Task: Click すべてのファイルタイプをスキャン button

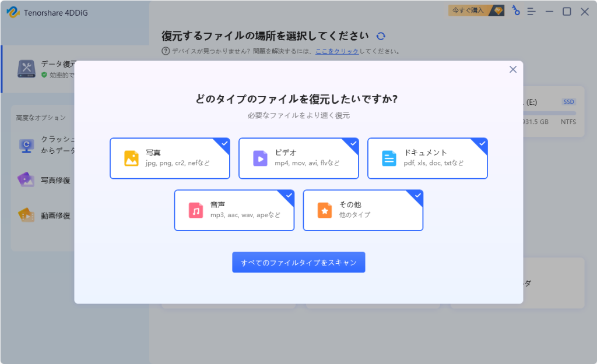Action: pyautogui.click(x=298, y=262)
